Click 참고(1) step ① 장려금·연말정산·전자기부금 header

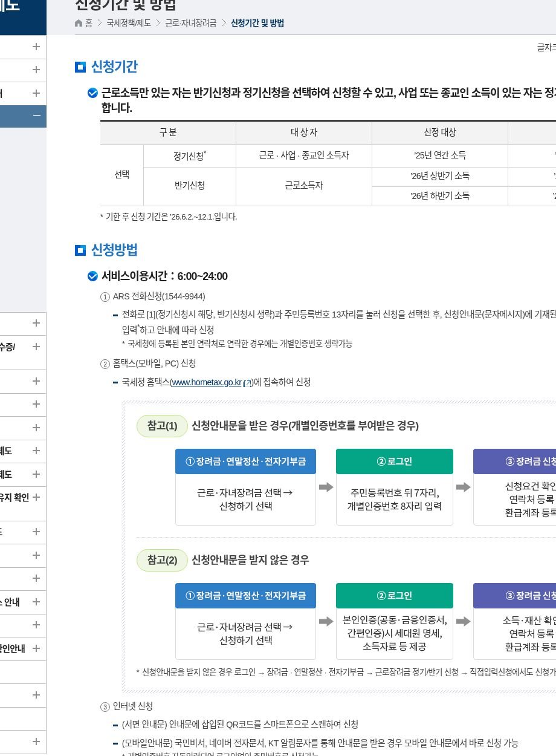click(x=245, y=461)
